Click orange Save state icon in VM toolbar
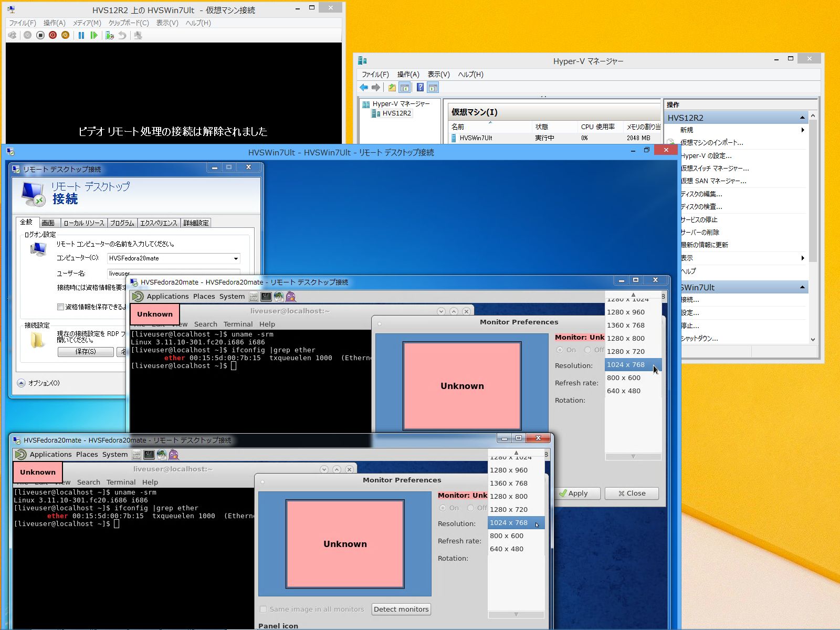 (65, 35)
